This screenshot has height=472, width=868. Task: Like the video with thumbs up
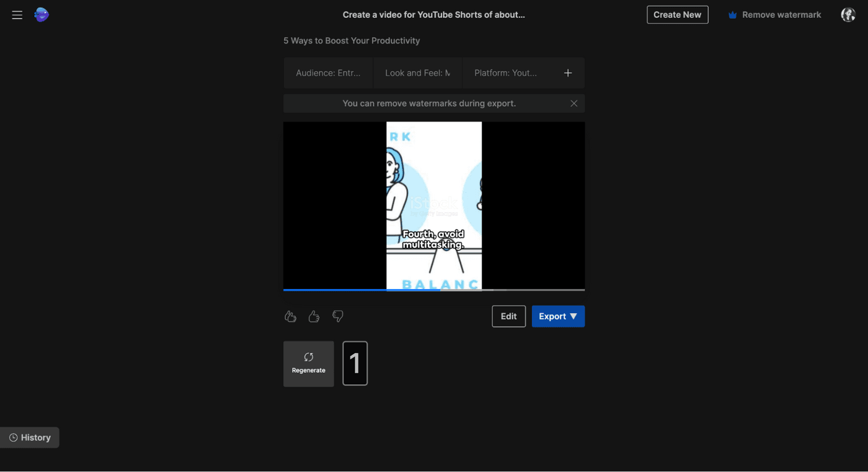[x=314, y=316]
